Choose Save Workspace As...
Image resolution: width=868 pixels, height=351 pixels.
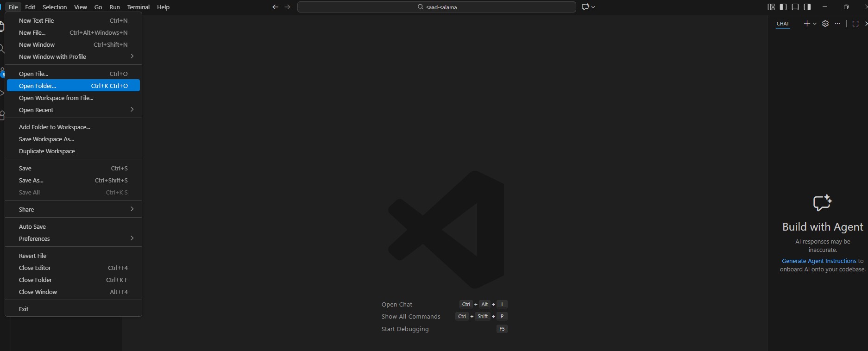coord(73,139)
